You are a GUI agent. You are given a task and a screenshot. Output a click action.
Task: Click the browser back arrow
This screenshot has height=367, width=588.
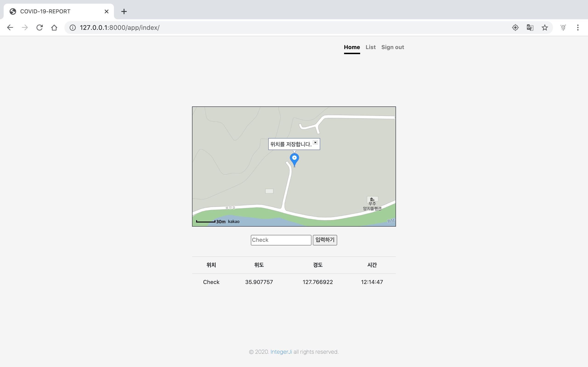10,28
